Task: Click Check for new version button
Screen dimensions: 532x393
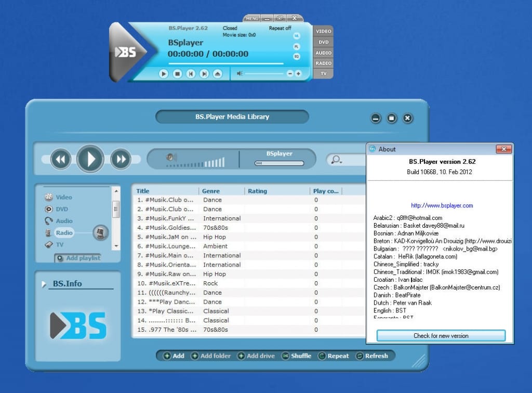Action: [441, 336]
